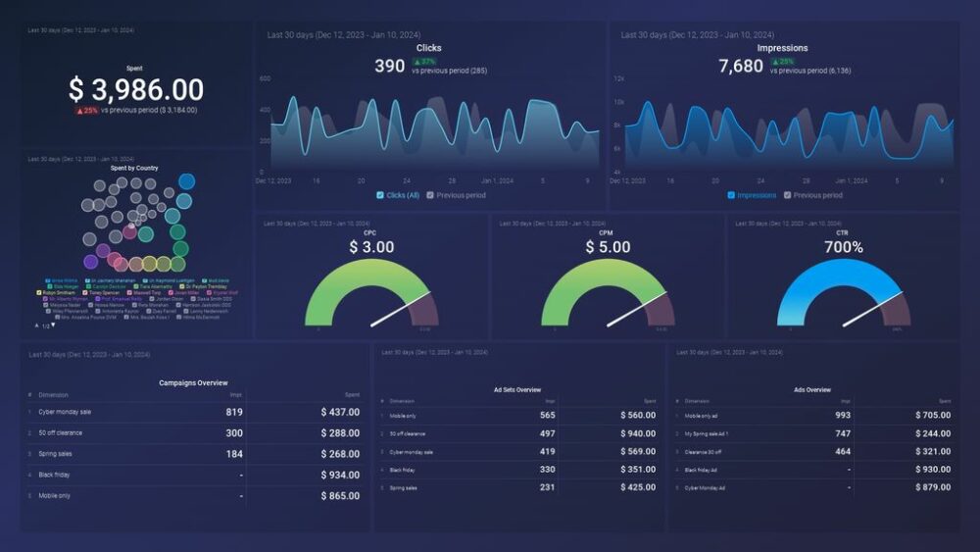Image resolution: width=980 pixels, height=552 pixels.
Task: Uncheck Toney Spencer in country legend
Action: [85, 292]
